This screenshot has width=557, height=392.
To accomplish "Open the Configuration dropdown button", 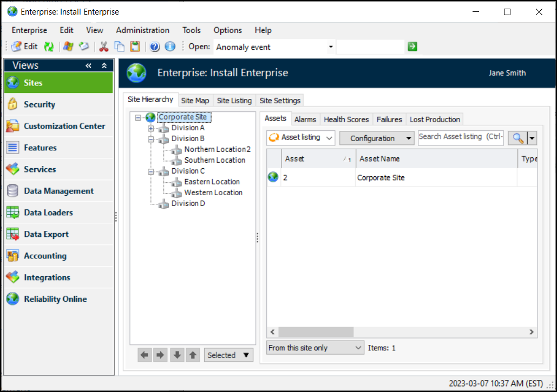I will pyautogui.click(x=377, y=138).
